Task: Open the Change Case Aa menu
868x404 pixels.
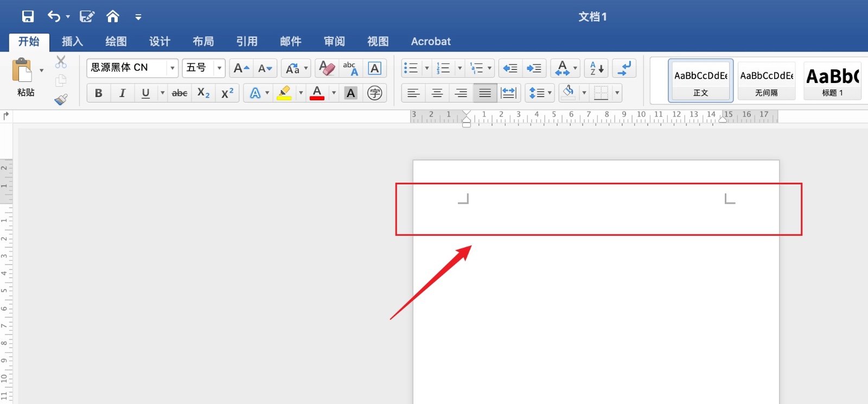Action: (296, 68)
